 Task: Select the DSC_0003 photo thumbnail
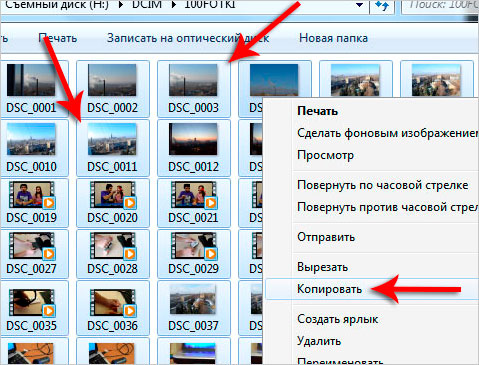(193, 80)
